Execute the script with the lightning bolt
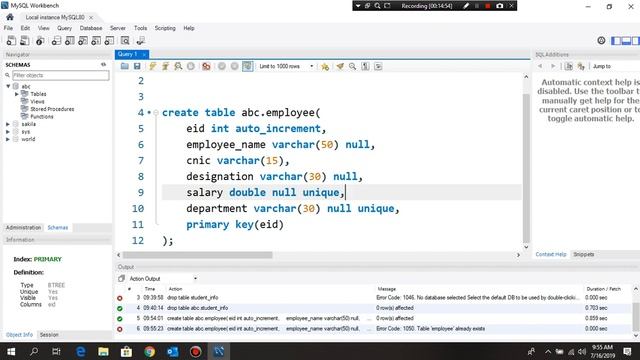Viewport: 640px width, 360px height. point(152,66)
